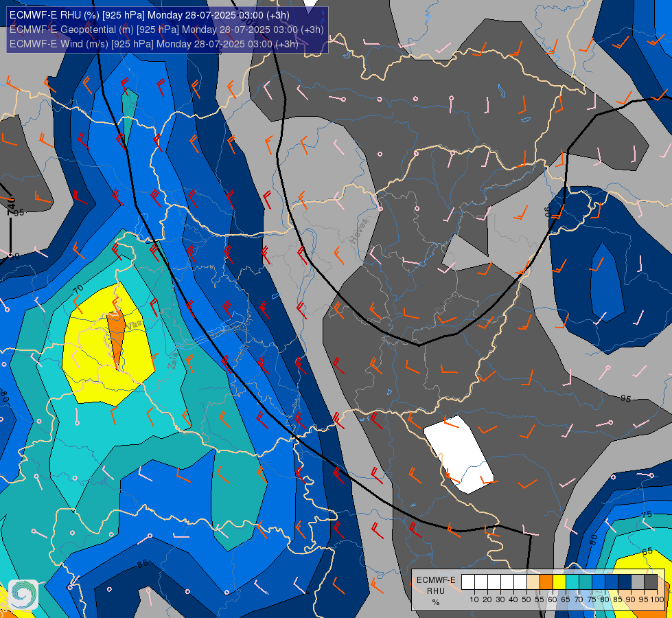672x618 pixels.
Task: Click the Heves county label on map
Action: click(x=359, y=231)
